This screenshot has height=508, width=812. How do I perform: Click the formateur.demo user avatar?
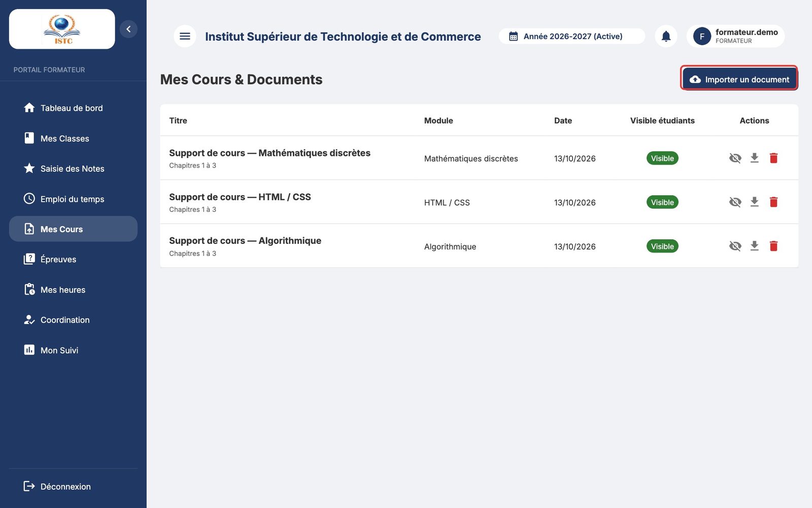click(x=702, y=36)
